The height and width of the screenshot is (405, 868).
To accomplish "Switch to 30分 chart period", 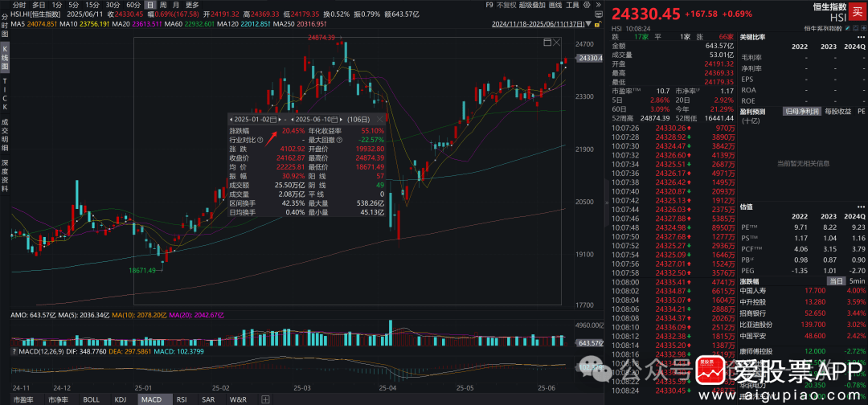I will [113, 5].
